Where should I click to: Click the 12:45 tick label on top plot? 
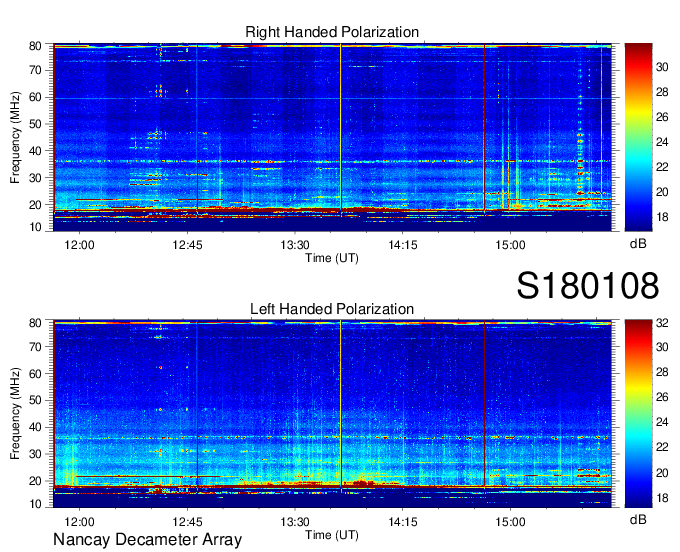pos(187,245)
